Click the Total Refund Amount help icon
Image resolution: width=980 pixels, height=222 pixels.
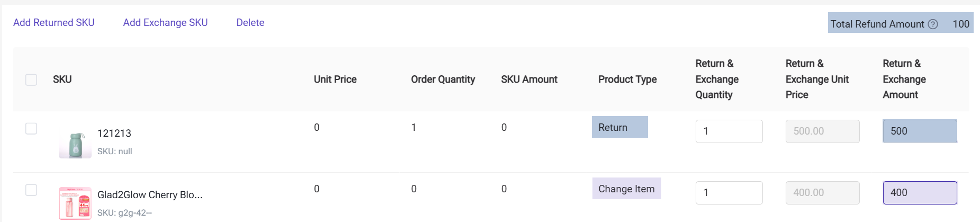tap(933, 24)
